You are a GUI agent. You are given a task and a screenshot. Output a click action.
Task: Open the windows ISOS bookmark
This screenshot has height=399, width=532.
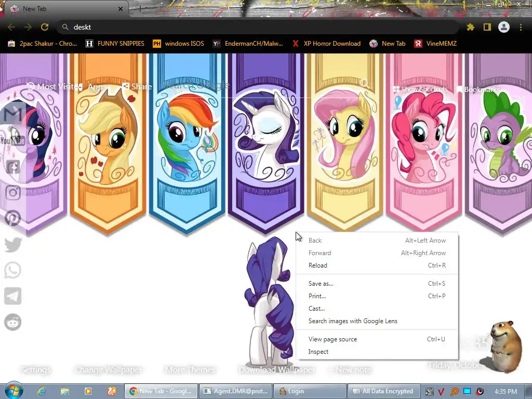pyautogui.click(x=178, y=44)
